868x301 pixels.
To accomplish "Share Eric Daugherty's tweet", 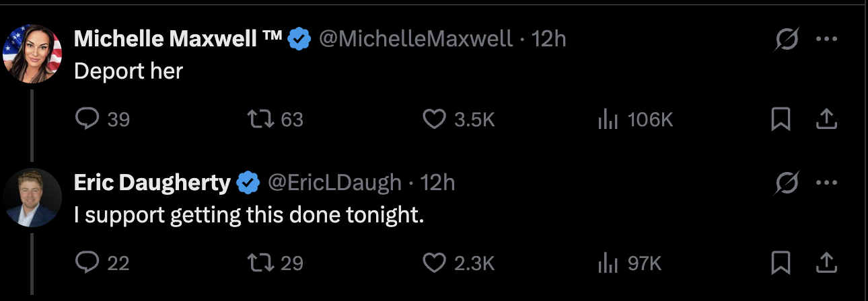I will tap(826, 263).
